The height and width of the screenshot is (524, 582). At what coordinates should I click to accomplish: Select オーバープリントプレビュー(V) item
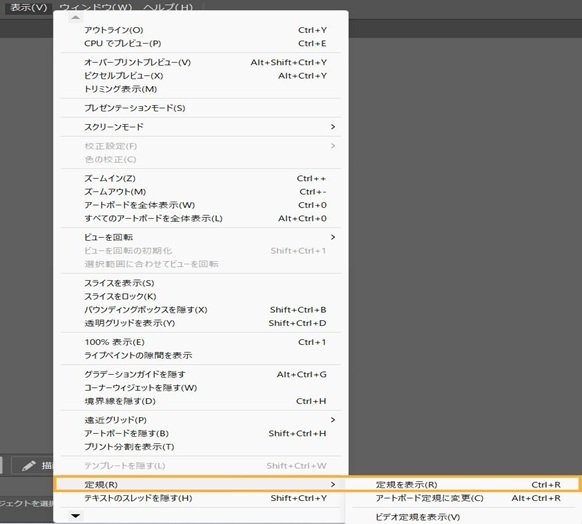[201, 62]
